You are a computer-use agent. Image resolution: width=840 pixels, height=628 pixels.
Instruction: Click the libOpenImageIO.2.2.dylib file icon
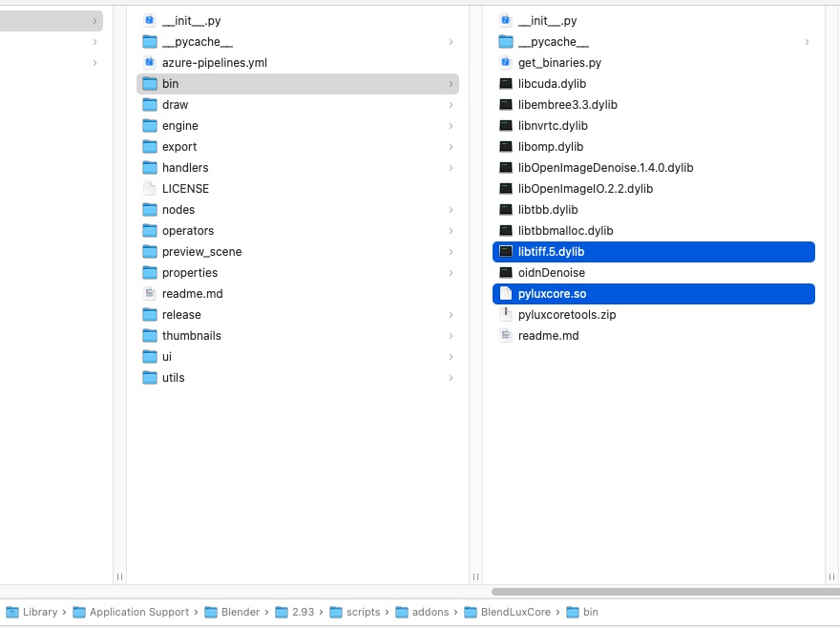pos(506,189)
